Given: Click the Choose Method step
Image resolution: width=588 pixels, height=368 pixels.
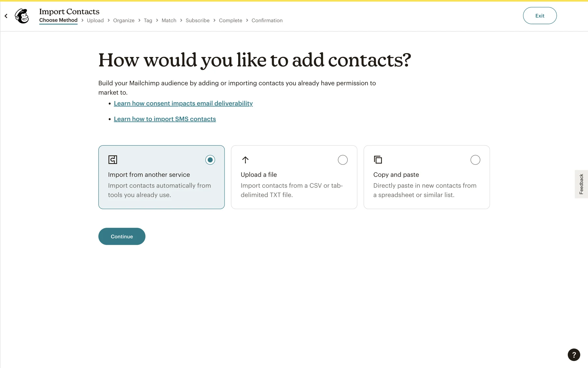Looking at the screenshot, I should pyautogui.click(x=58, y=20).
